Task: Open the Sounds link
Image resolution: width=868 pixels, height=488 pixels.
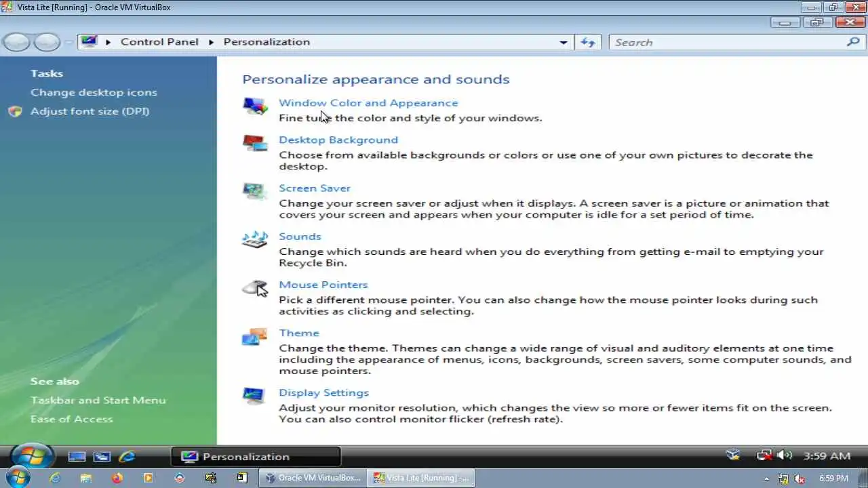Action: point(300,237)
